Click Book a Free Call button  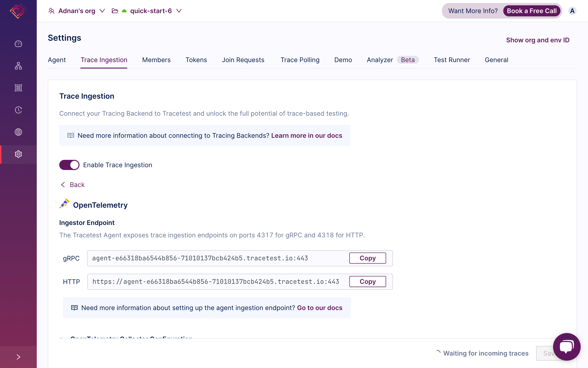point(532,11)
